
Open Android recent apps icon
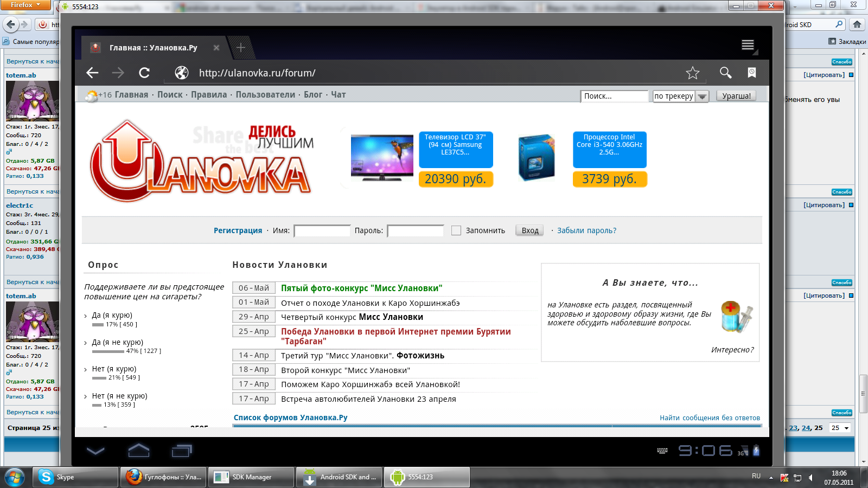tap(182, 451)
